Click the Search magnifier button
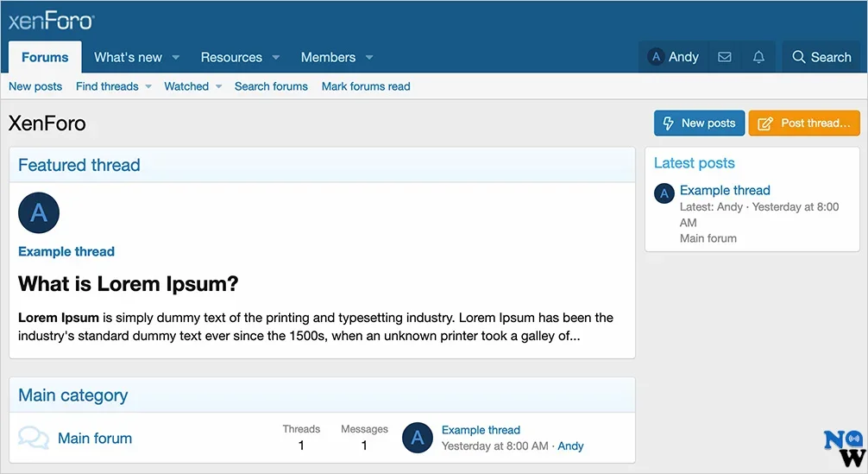Screen dimensions: 868x474 (821, 57)
